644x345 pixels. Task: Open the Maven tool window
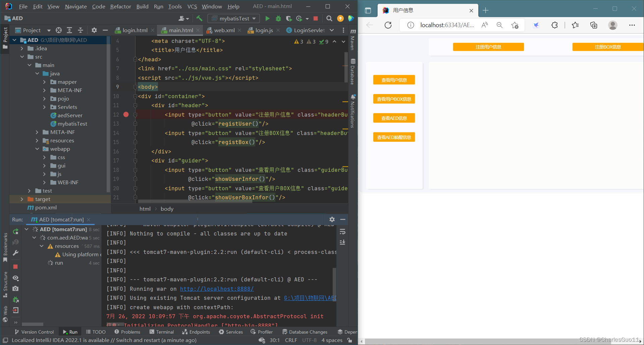353,39
